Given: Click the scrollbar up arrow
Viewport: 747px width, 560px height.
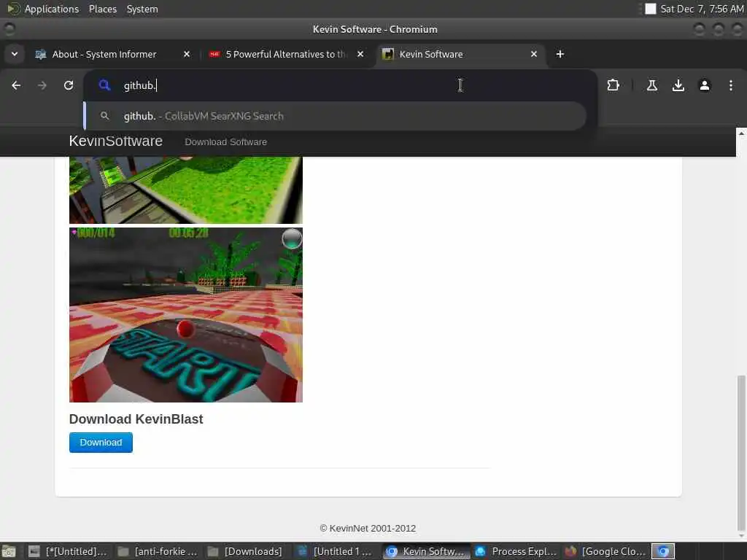Looking at the screenshot, I should pos(741,134).
